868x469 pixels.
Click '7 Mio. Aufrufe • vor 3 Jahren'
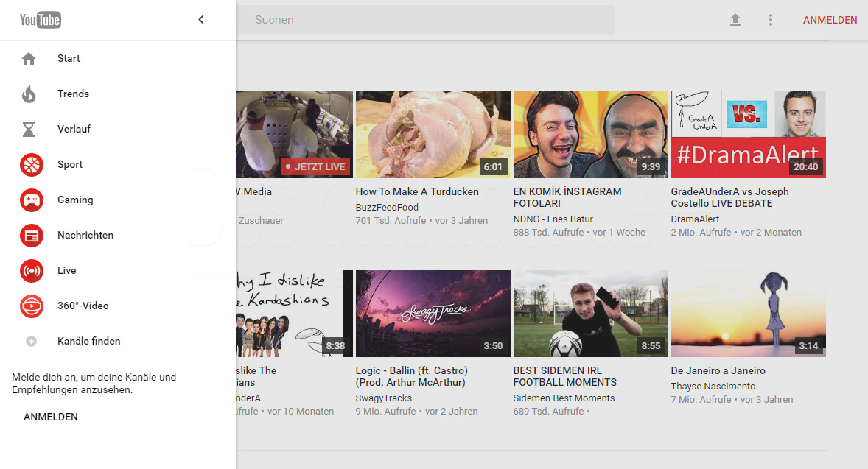pyautogui.click(x=732, y=400)
